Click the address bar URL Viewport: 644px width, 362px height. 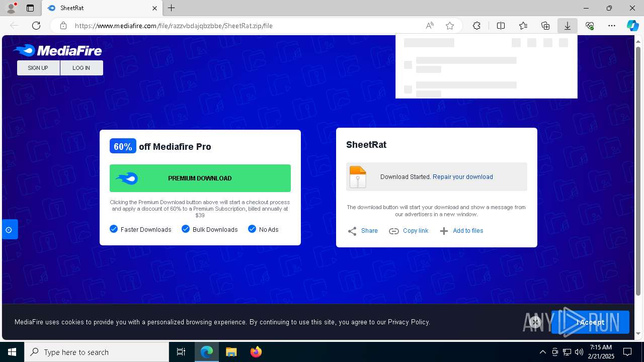pyautogui.click(x=174, y=26)
